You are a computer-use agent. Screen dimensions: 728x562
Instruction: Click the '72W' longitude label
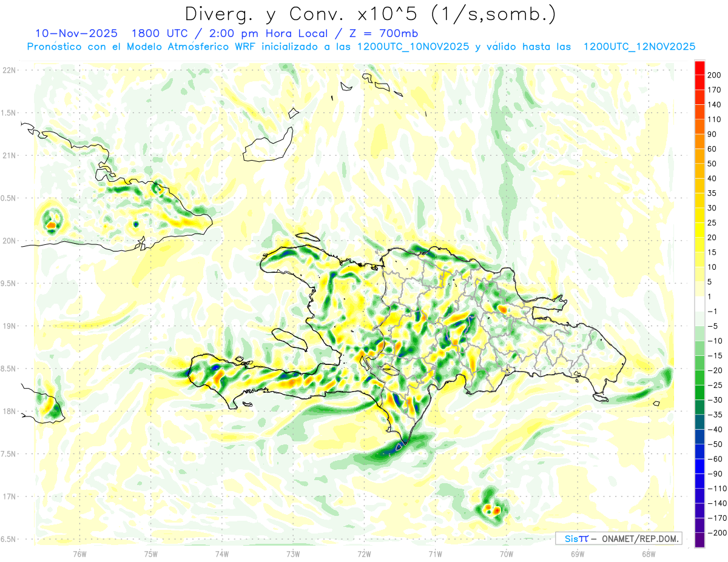364,554
